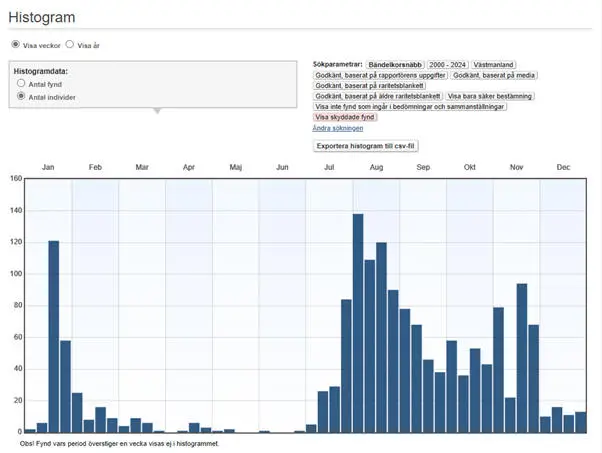Viewport: 602px width, 453px height.
Task: Select "Antal individer" histogram data option
Action: (21, 96)
